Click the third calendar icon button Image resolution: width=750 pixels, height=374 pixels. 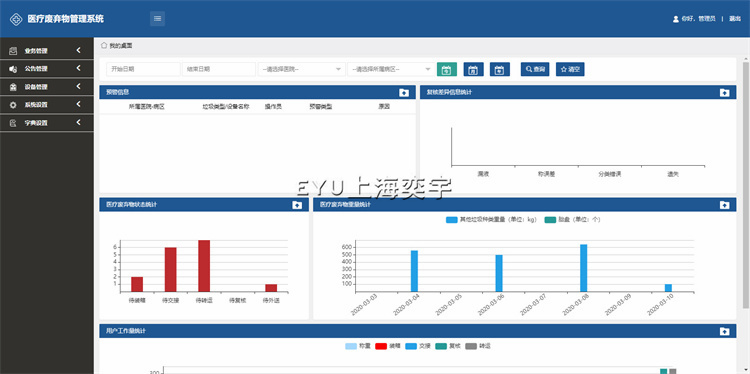[x=500, y=69]
